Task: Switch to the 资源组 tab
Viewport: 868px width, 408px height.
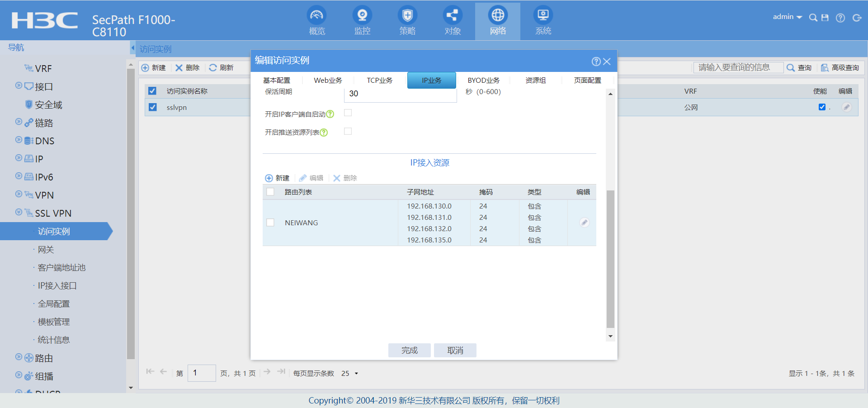Action: coord(535,81)
